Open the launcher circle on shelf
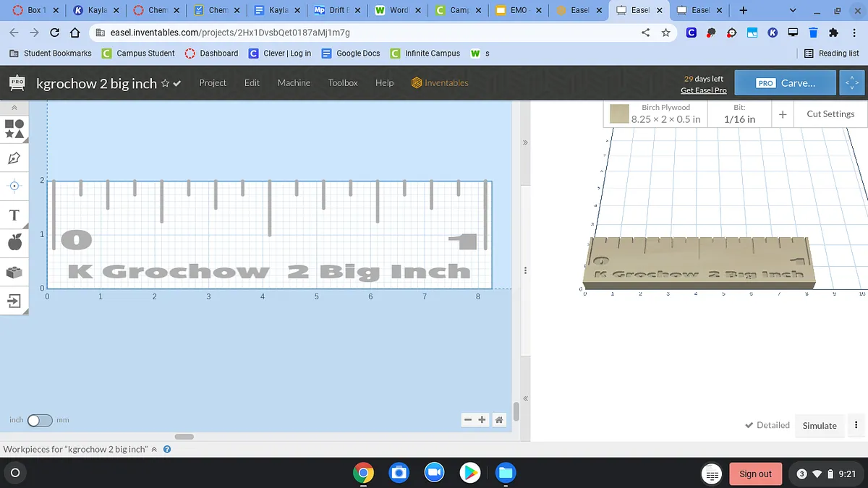The width and height of the screenshot is (868, 488). point(15,474)
